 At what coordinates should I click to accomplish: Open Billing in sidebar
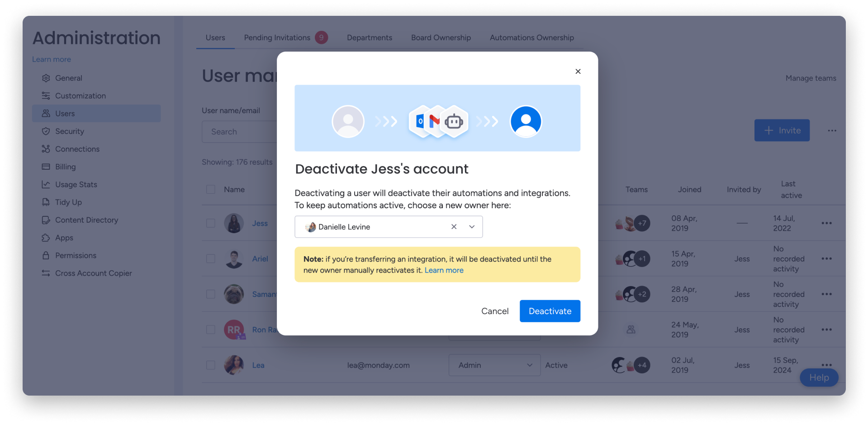[x=65, y=167]
